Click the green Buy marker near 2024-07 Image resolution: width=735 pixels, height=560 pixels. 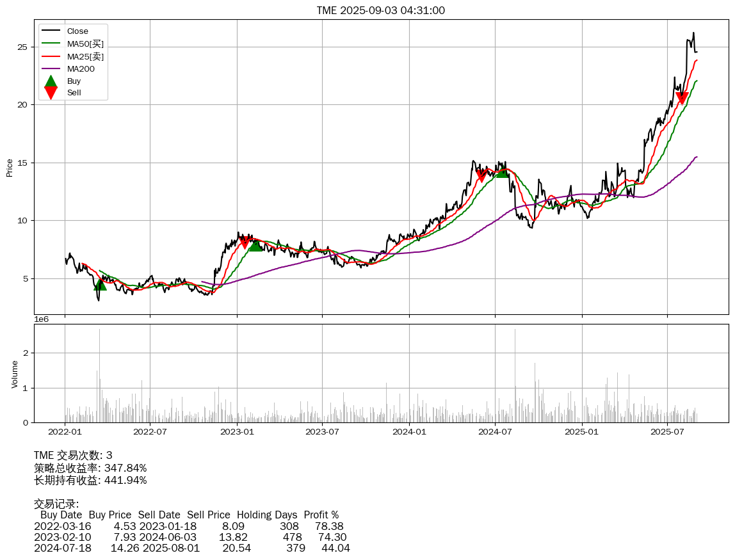(503, 172)
